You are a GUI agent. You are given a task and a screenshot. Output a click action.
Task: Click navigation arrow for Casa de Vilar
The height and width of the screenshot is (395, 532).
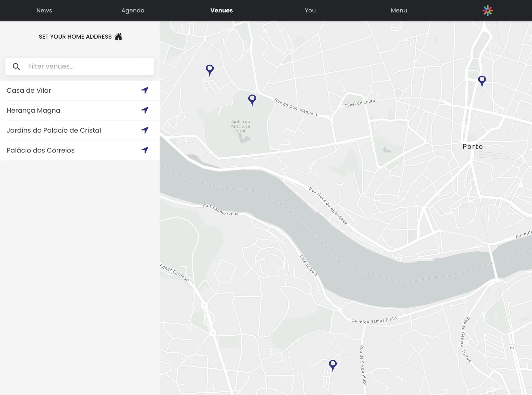[145, 90]
